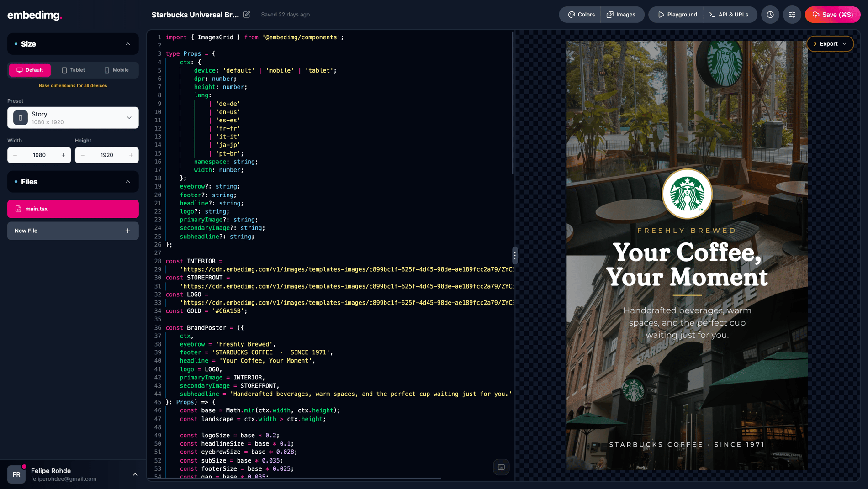868x489 pixels.
Task: Add a New File
Action: coord(73,231)
